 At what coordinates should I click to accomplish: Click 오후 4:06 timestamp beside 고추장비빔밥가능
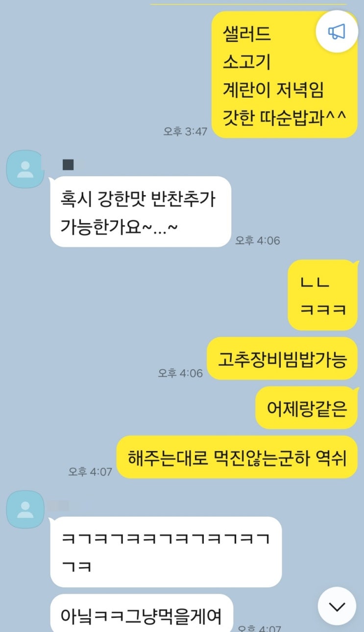(180, 373)
